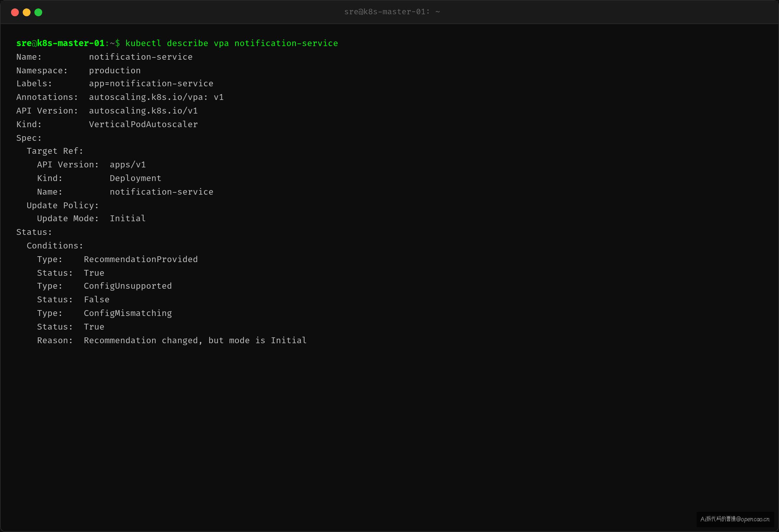This screenshot has height=532, width=779.
Task: Click the 'Update Policy:' line
Action: 63,205
